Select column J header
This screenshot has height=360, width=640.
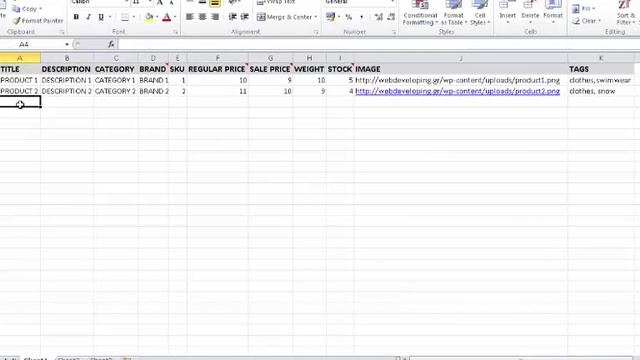461,58
